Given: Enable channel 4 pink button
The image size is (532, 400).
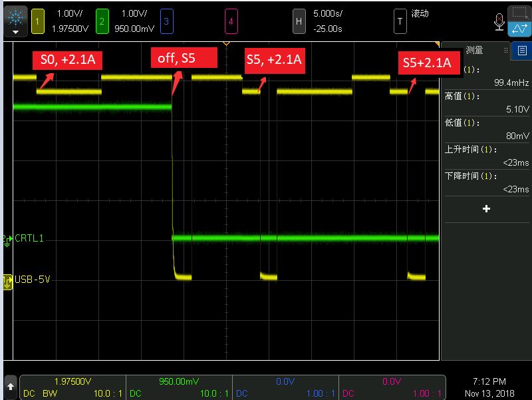Looking at the screenshot, I should (x=231, y=21).
